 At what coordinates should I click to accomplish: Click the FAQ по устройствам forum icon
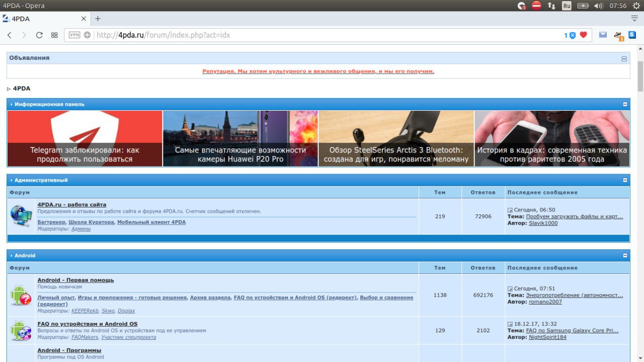click(x=21, y=330)
